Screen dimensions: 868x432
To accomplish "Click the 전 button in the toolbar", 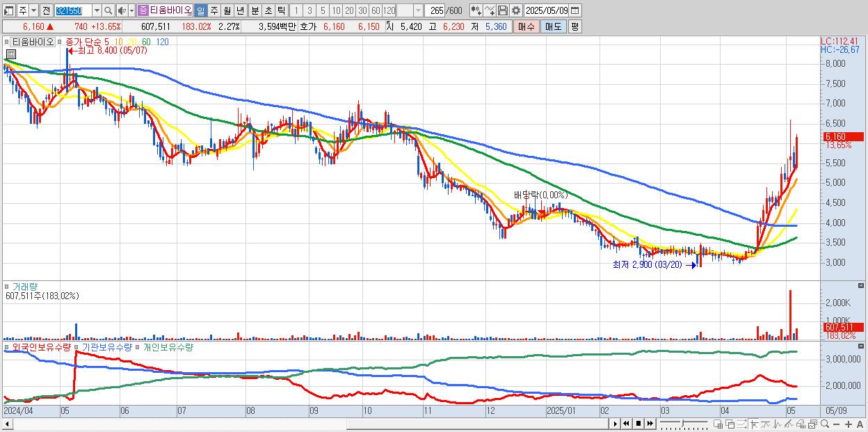I will pyautogui.click(x=46, y=10).
